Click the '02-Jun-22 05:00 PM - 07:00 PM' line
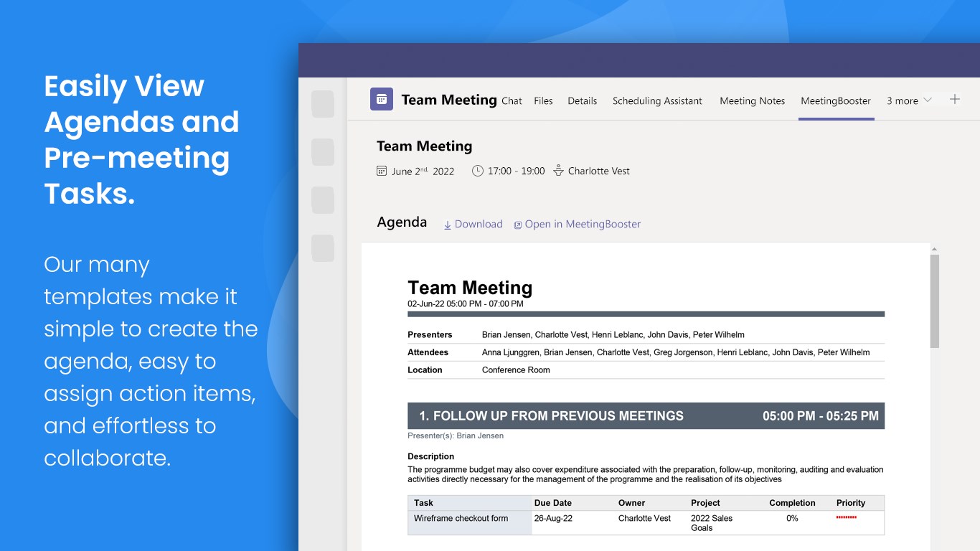This screenshot has width=980, height=551. [x=466, y=304]
